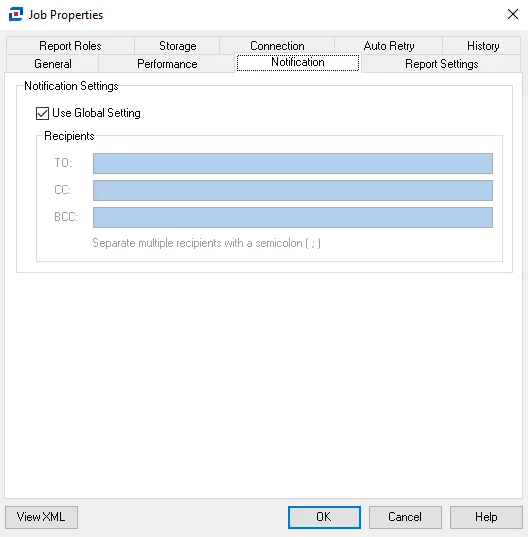
Task: Go to the Auto Retry tab
Action: pyautogui.click(x=389, y=46)
